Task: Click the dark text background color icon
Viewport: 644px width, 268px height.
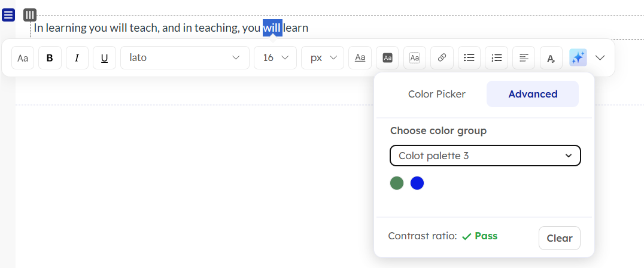Action: [x=387, y=58]
